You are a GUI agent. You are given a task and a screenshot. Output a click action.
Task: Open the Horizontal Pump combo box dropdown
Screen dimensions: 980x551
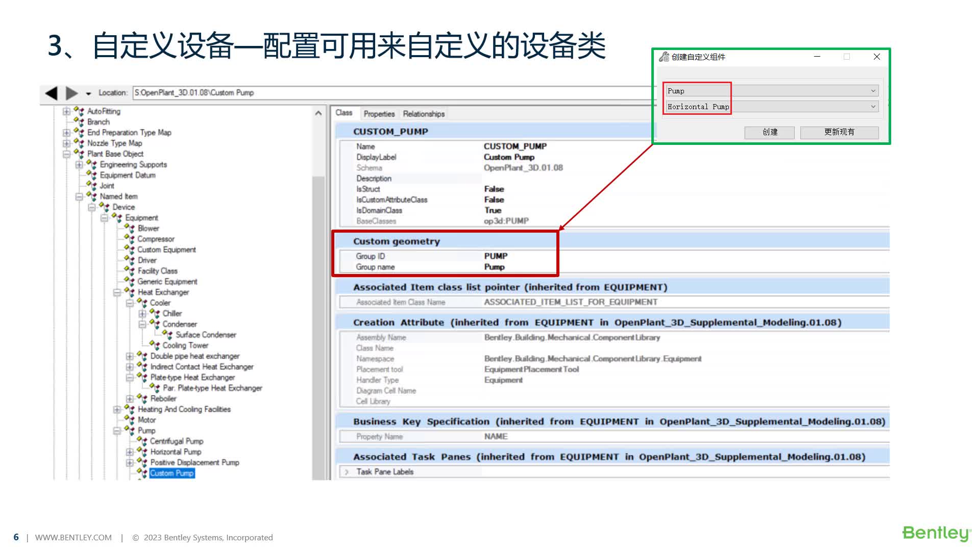point(873,107)
